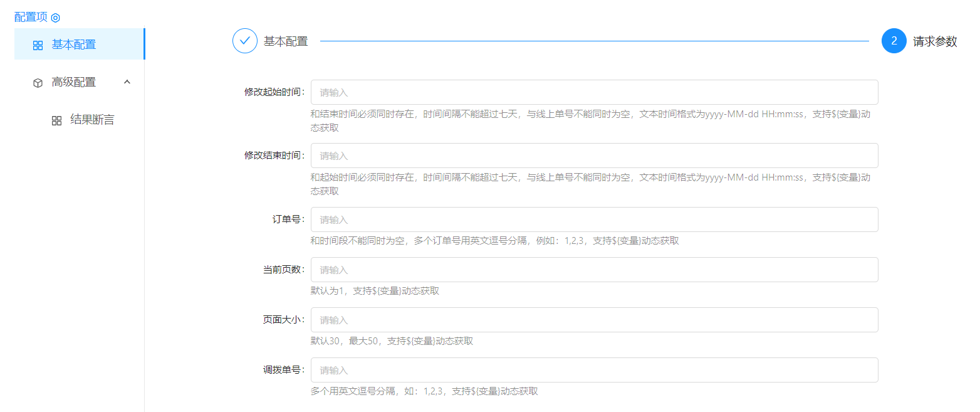980x412 pixels.
Task: Go back to the 基本配置 step label
Action: pos(286,41)
